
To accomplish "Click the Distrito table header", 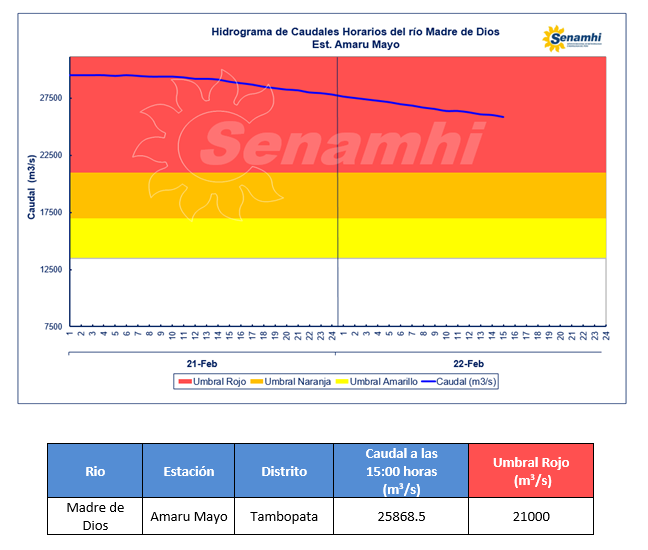I will click(284, 471).
